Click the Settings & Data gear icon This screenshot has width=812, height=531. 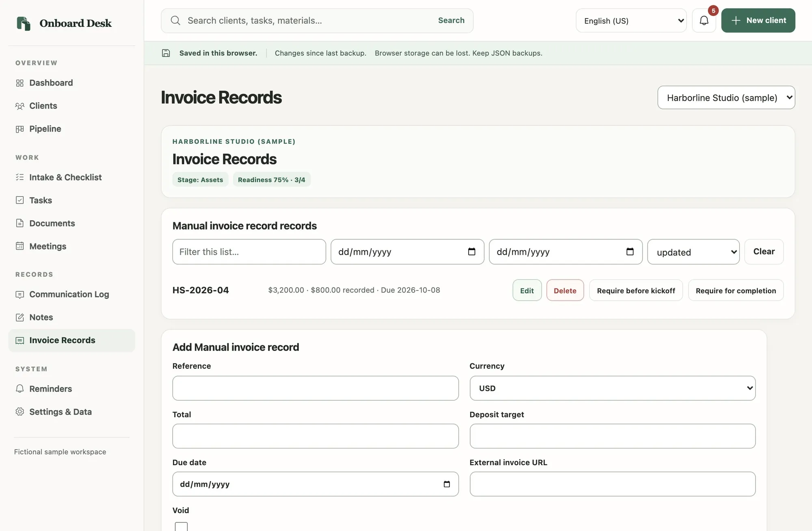[19, 412]
